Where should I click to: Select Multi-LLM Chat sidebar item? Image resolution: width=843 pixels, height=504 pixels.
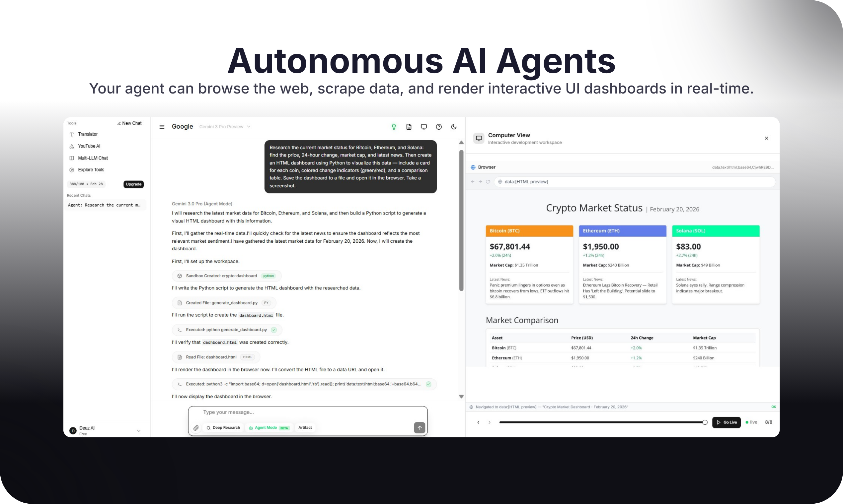[93, 158]
